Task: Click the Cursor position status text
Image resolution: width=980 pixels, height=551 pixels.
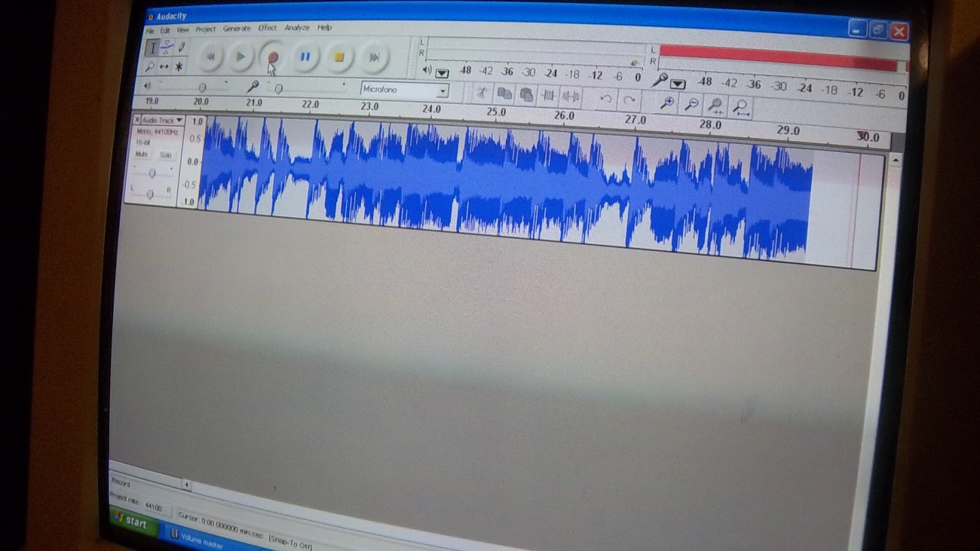Action: [221, 526]
